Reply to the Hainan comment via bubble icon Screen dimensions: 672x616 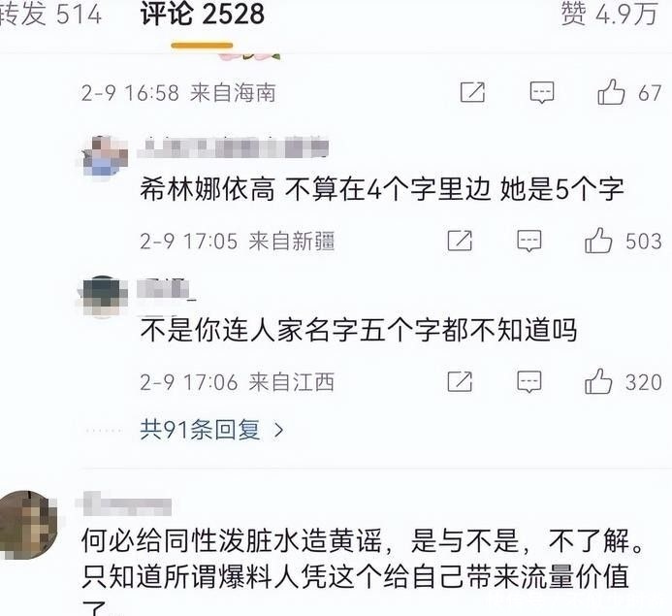pos(542,92)
